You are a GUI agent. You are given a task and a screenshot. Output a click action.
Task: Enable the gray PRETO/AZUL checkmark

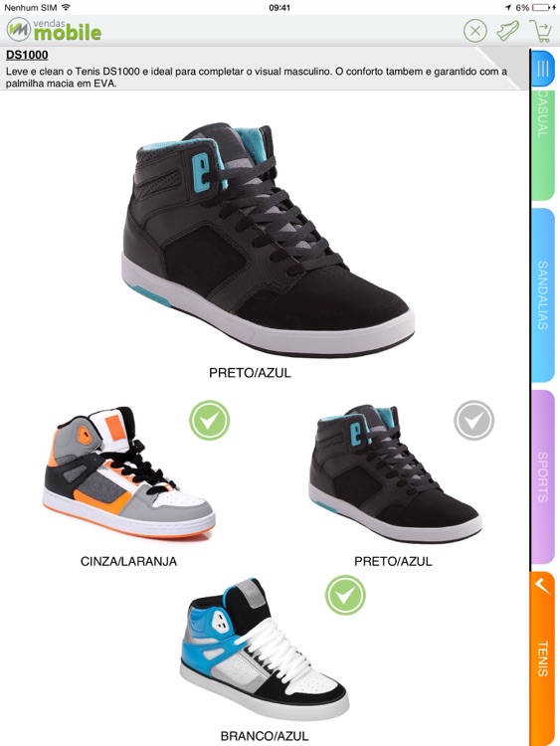tap(473, 420)
